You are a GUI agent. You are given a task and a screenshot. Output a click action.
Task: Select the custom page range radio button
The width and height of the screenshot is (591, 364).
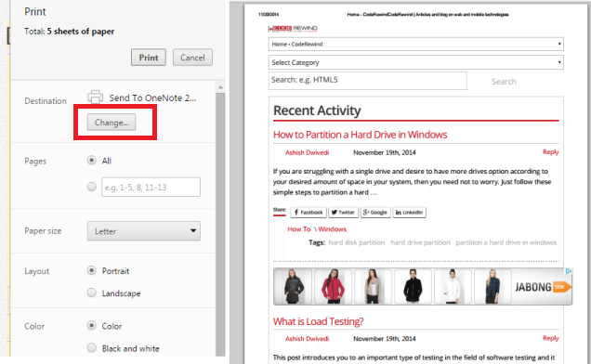92,187
